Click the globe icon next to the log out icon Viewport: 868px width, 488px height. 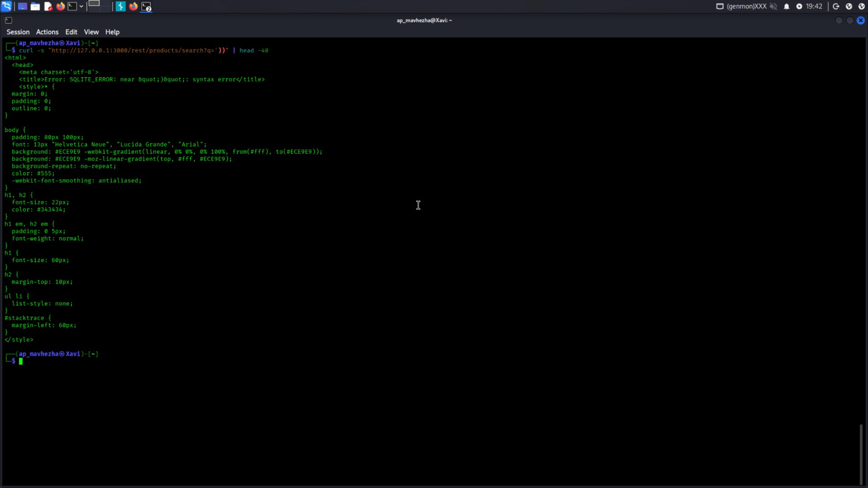849,6
